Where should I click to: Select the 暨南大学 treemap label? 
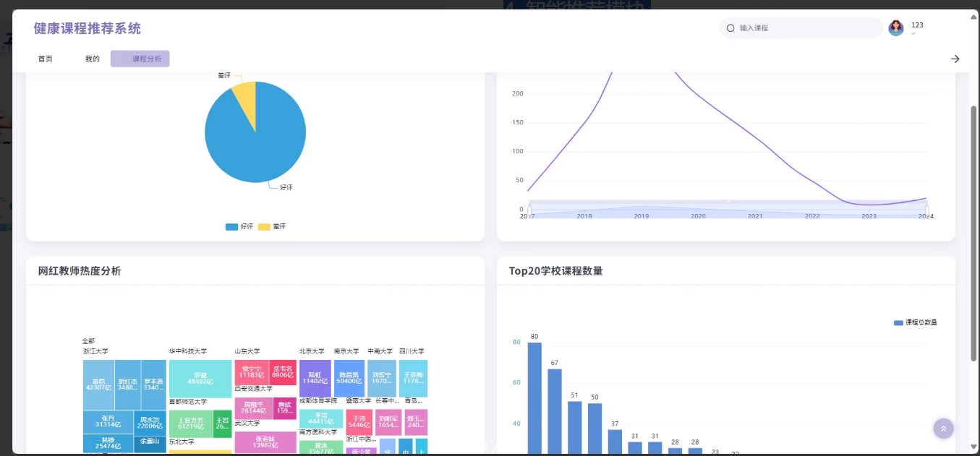pyautogui.click(x=358, y=400)
